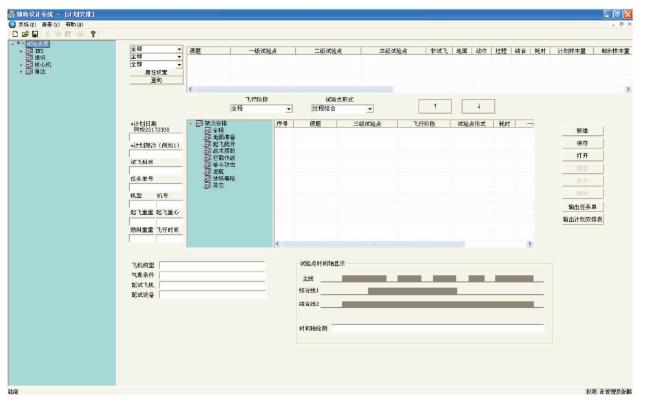Click the 飞机构型 input field
This screenshot has height=414, width=650.
212,265
